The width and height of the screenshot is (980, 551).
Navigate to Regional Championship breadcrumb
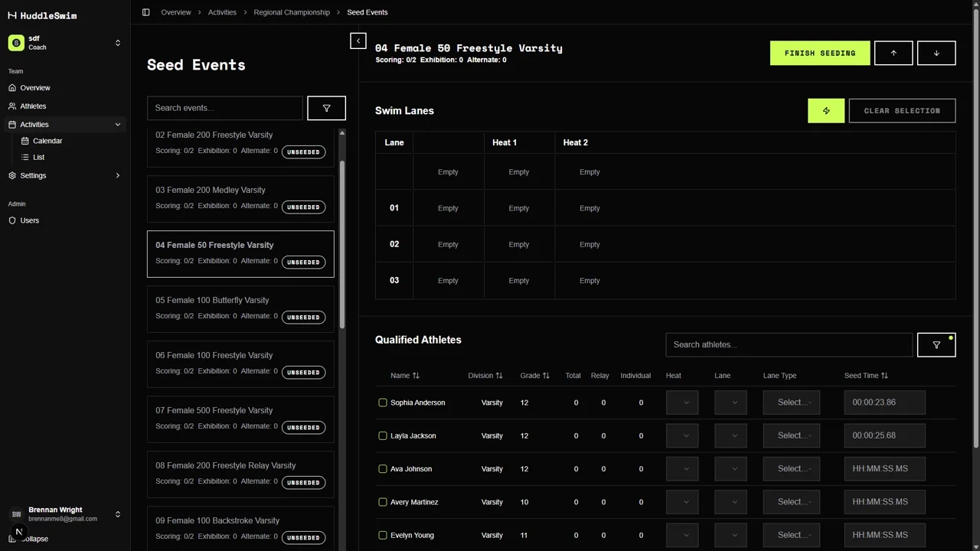coord(292,11)
